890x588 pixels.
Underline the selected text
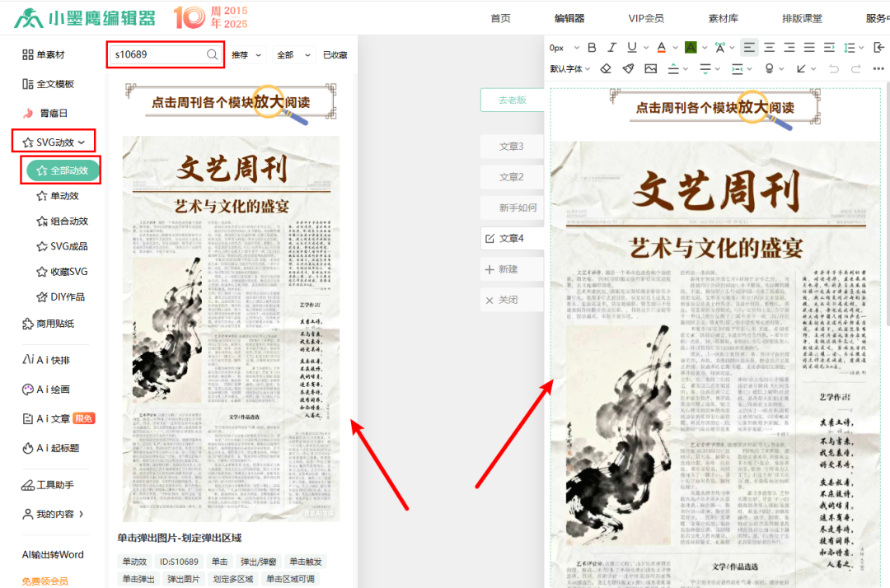[632, 47]
